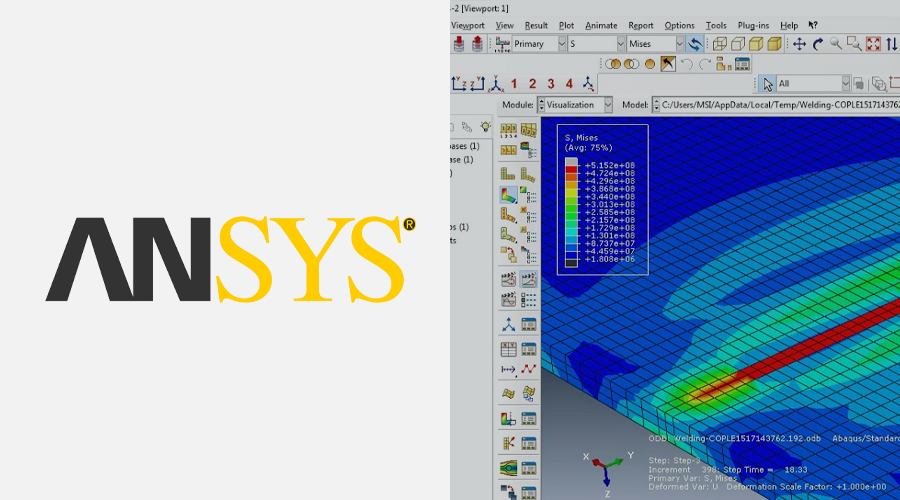Click the Undo display group arrow
This screenshot has width=900, height=500.
pos(686,64)
